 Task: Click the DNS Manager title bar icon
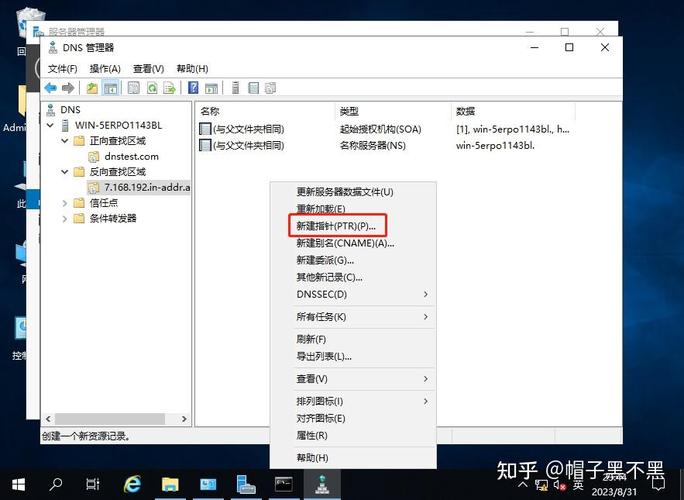coord(53,47)
